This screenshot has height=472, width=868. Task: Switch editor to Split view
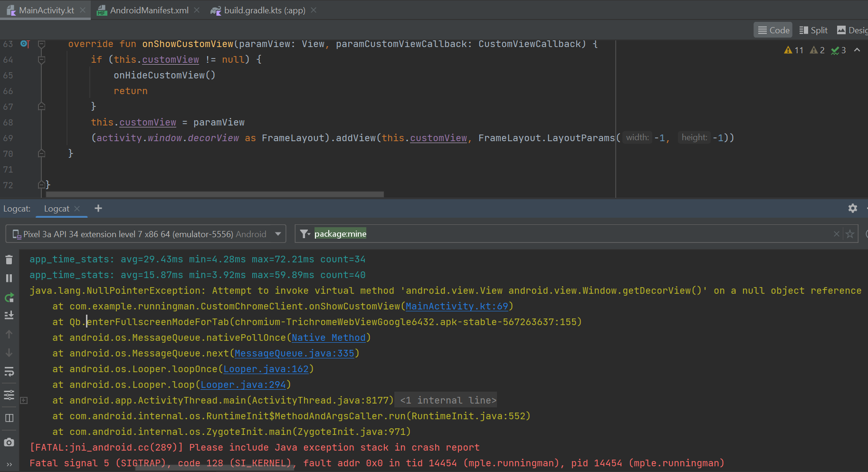[813, 30]
